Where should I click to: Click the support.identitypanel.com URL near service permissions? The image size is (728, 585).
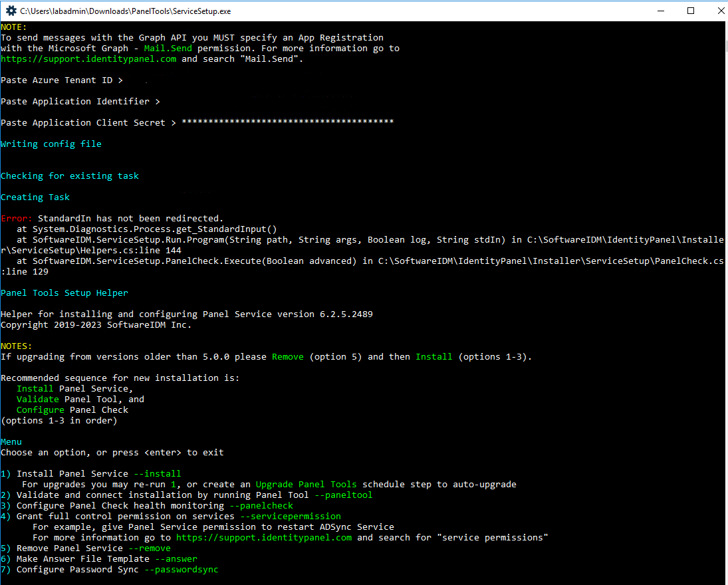264,538
